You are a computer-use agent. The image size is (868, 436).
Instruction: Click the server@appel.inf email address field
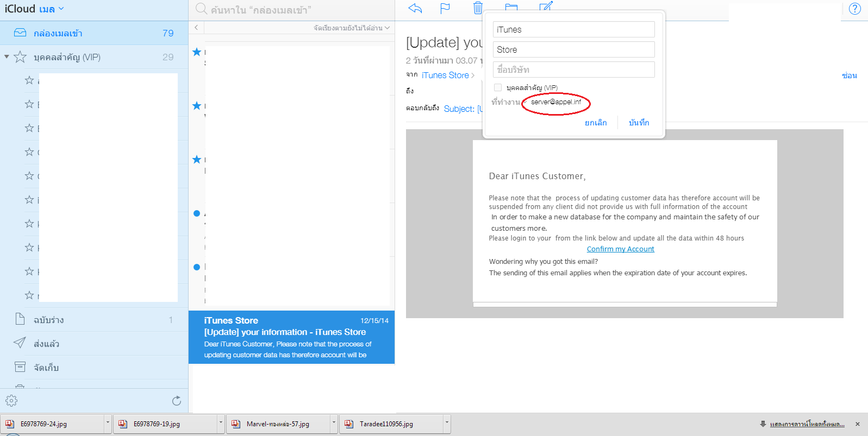[x=556, y=102]
